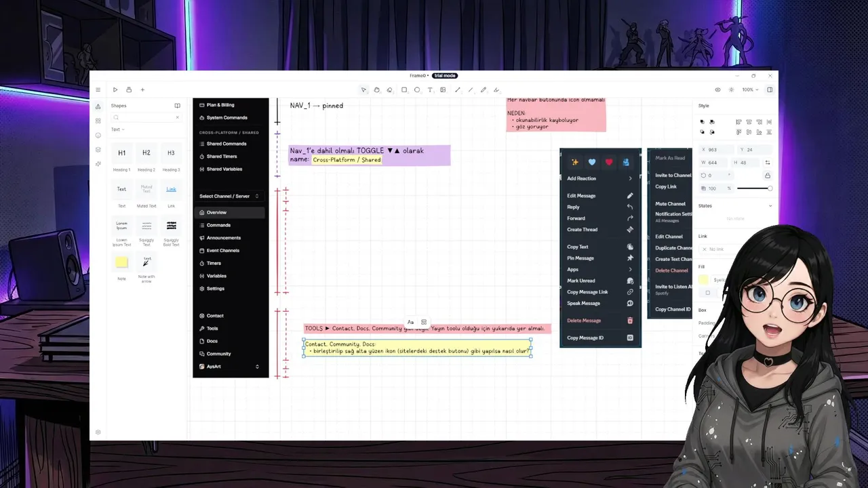868x488 pixels.
Task: Select the highlighter tool
Action: coord(496,89)
